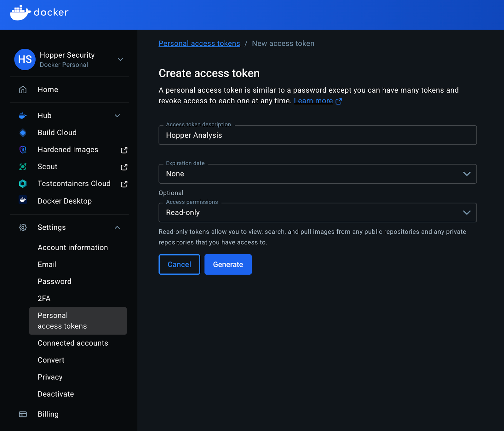Open Hub menu label
This screenshot has height=431, width=504.
coord(44,116)
